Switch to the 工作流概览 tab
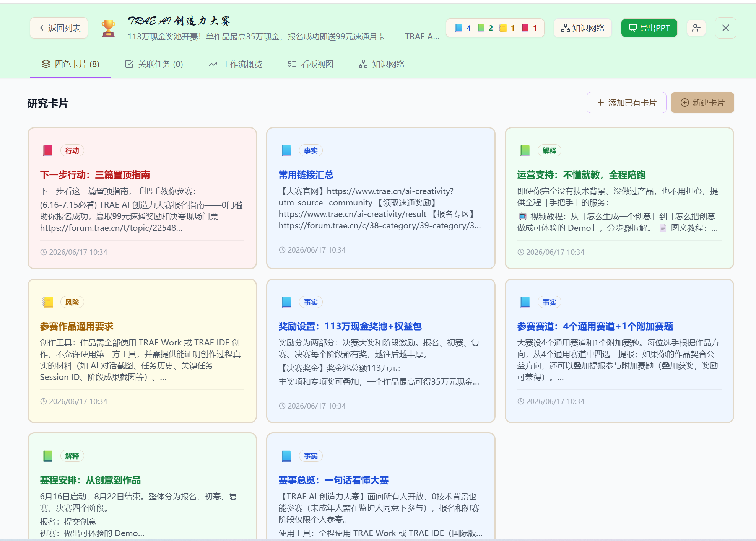This screenshot has height=541, width=756. click(236, 64)
